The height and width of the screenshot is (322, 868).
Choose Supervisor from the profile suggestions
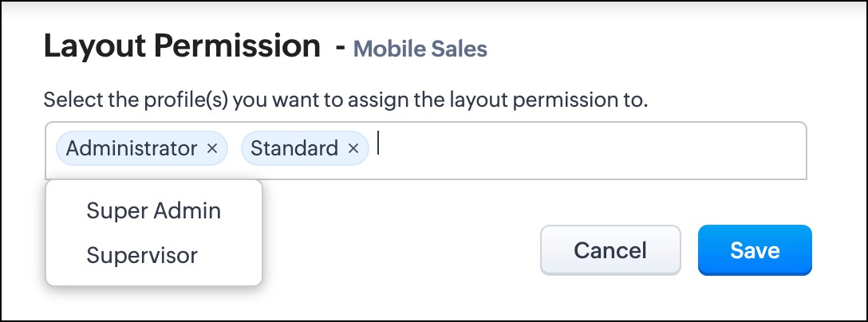click(x=142, y=256)
